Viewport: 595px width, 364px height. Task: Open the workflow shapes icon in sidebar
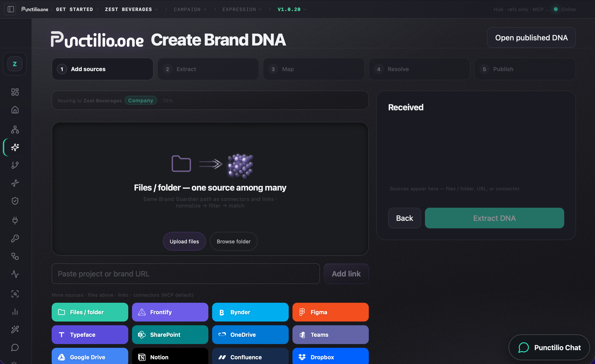pyautogui.click(x=15, y=256)
